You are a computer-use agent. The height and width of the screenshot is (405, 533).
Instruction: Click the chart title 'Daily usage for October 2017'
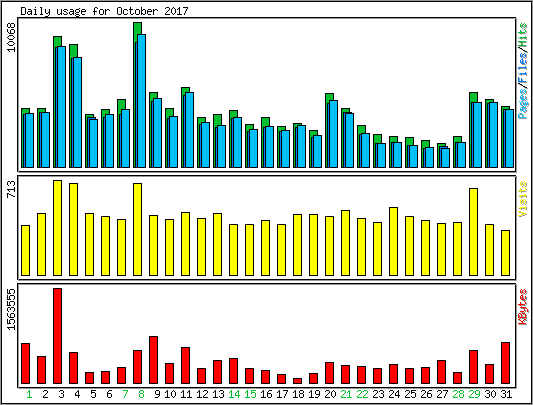pyautogui.click(x=104, y=11)
